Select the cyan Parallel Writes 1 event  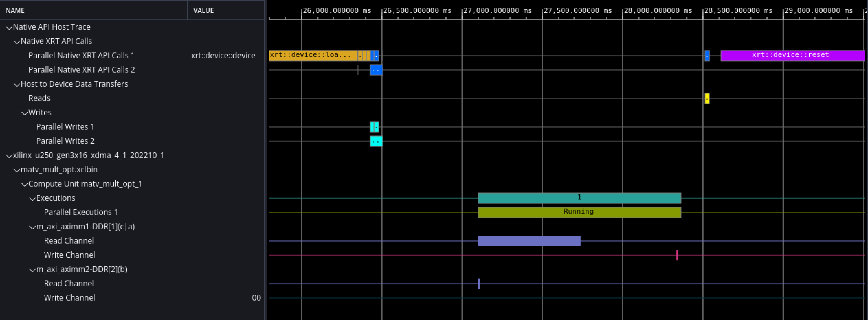[374, 127]
